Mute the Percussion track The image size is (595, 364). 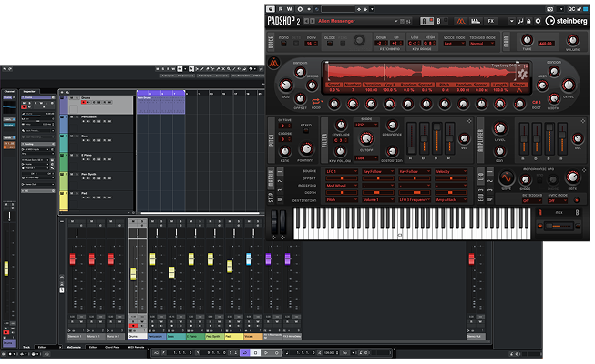coord(71,117)
